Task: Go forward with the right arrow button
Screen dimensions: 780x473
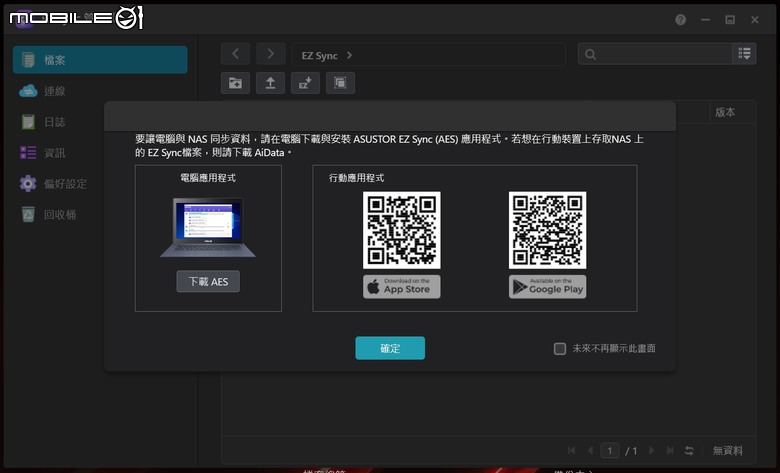Action: pos(271,54)
